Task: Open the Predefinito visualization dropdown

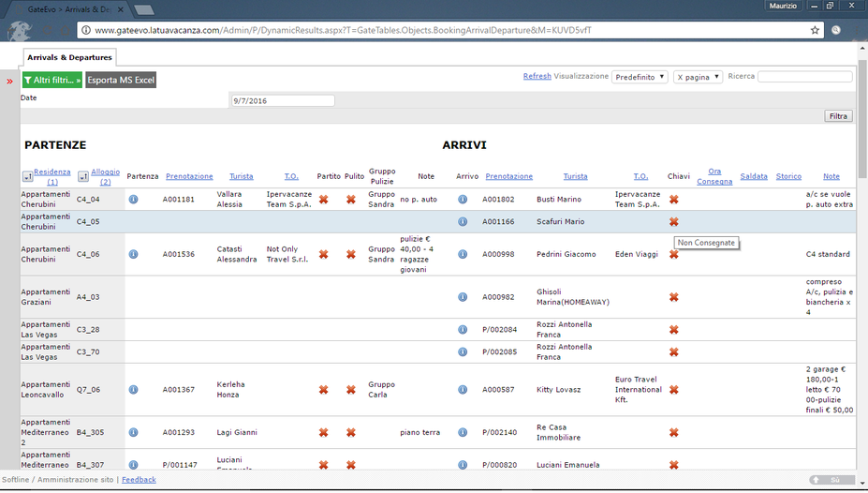Action: (x=640, y=77)
